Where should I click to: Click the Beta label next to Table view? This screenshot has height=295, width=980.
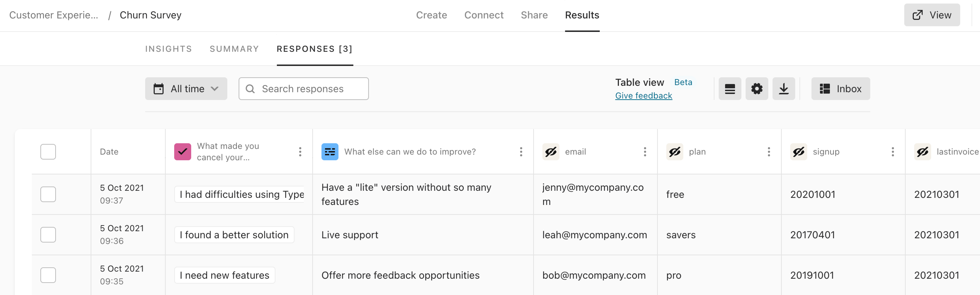(683, 82)
